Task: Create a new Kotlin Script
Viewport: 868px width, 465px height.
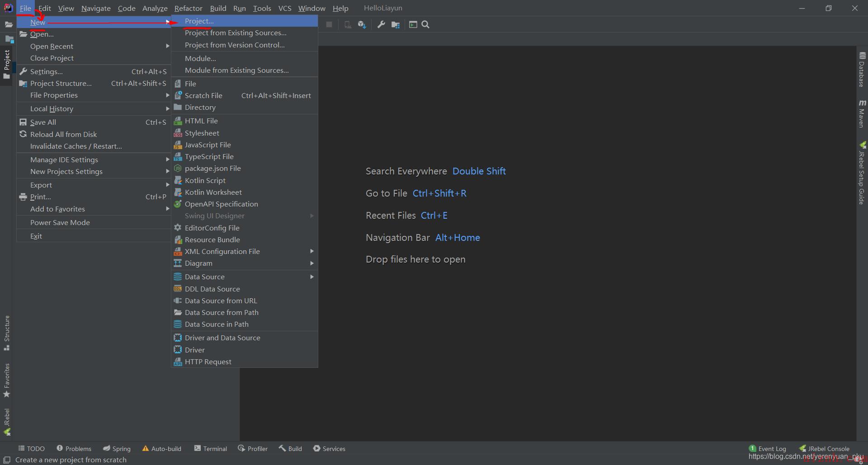Action: click(245, 180)
